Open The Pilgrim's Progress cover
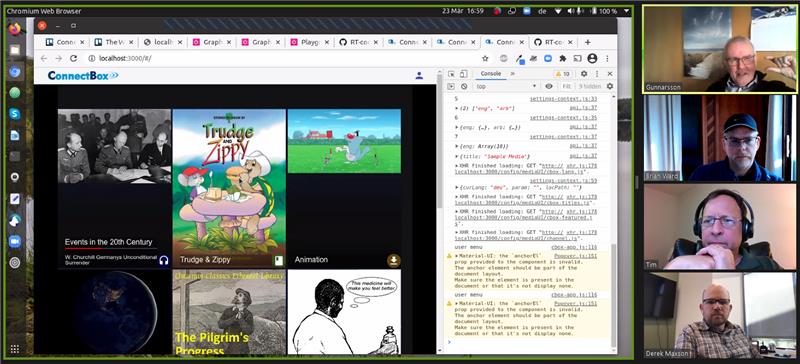 (229, 312)
